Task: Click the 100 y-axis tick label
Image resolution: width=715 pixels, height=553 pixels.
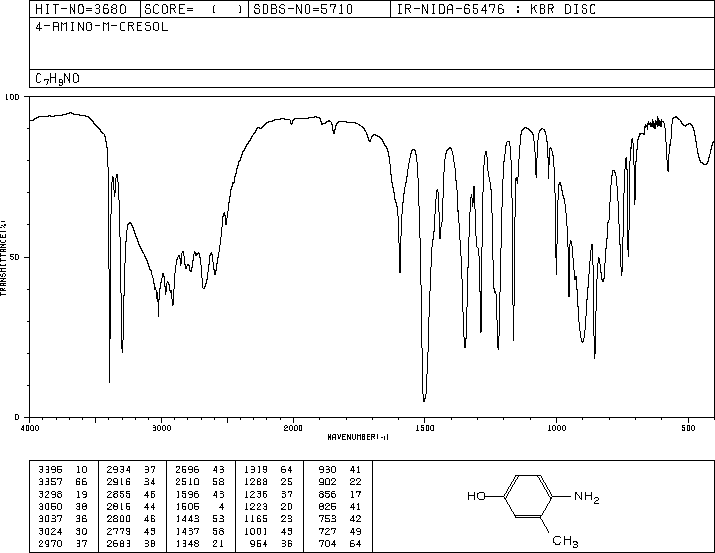Action: [x=12, y=97]
